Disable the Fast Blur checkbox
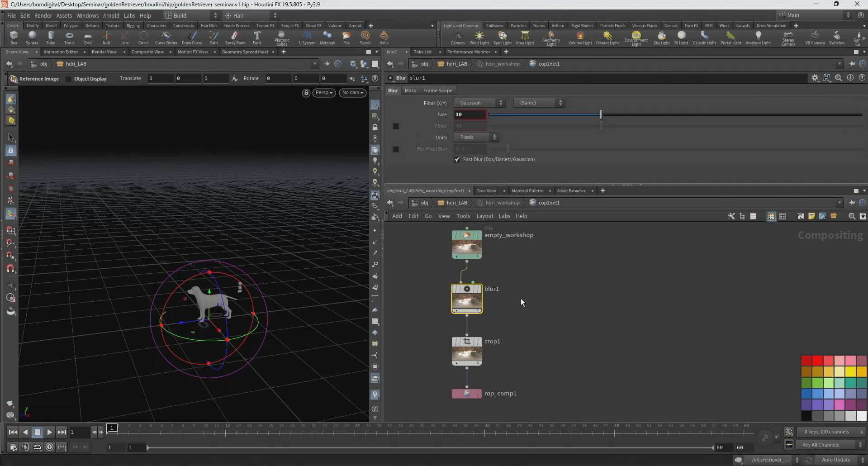868x466 pixels. pyautogui.click(x=457, y=160)
